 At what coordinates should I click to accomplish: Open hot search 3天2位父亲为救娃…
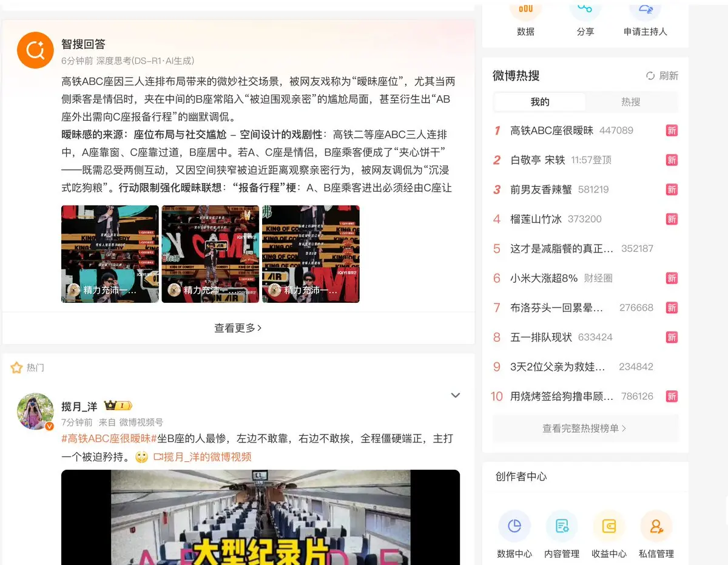pos(558,367)
